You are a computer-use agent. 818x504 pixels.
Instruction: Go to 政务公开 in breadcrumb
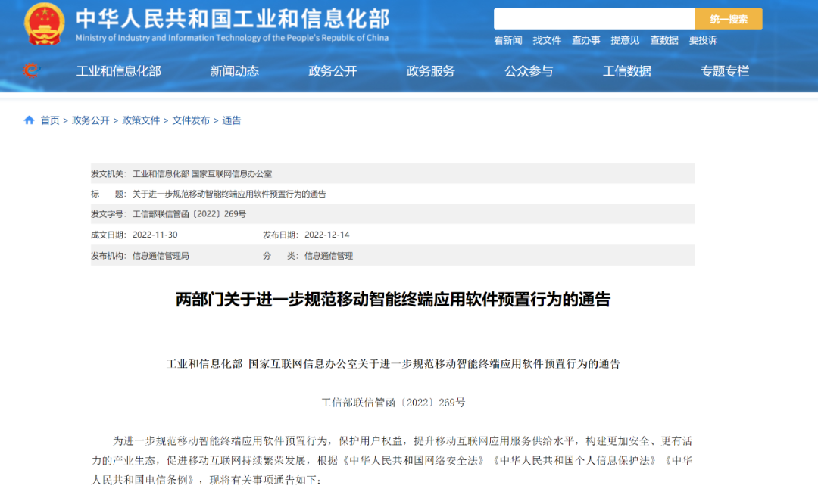tap(91, 120)
